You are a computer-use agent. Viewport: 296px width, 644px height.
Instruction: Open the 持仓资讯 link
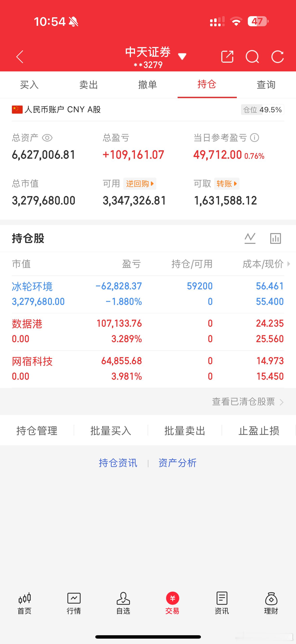pos(118,463)
